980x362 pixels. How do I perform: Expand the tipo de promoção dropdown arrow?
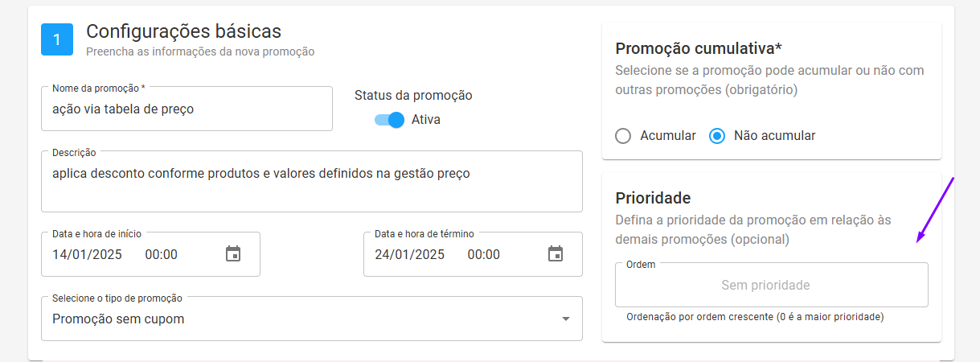tap(566, 319)
